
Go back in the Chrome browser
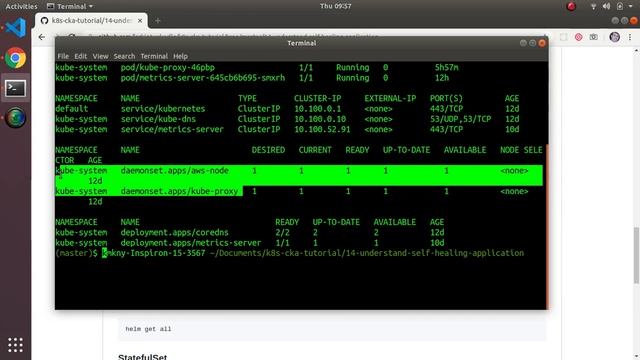coord(42,37)
